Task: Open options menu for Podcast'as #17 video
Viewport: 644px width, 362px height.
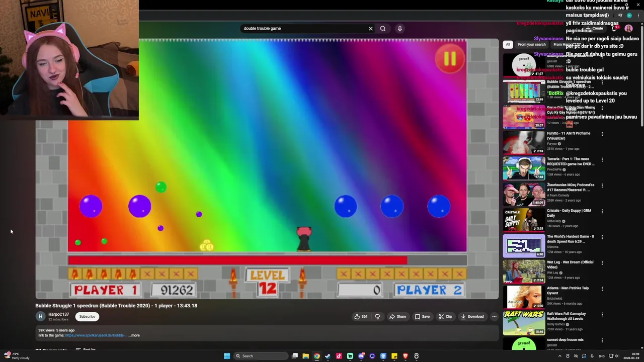Action: click(x=602, y=186)
